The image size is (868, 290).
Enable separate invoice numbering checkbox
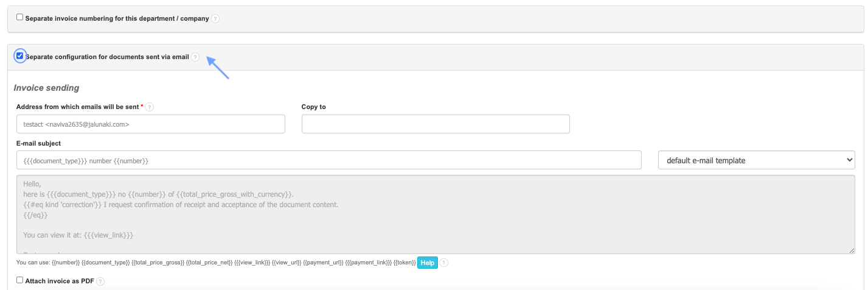click(x=20, y=18)
